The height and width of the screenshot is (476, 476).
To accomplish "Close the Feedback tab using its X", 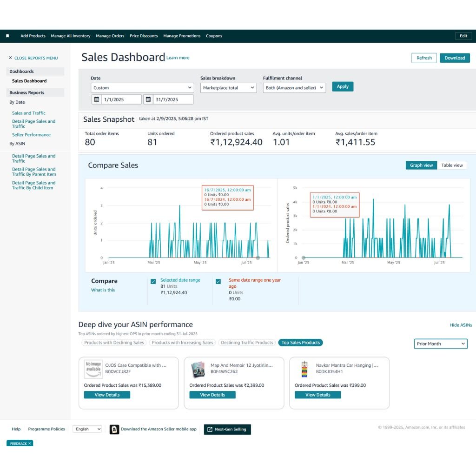I will [x=29, y=443].
